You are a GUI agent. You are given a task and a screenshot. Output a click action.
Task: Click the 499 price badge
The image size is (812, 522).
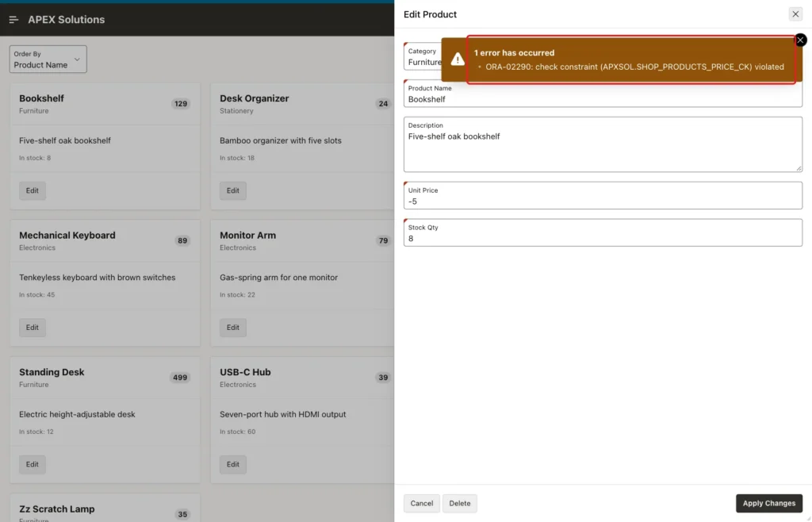(180, 378)
